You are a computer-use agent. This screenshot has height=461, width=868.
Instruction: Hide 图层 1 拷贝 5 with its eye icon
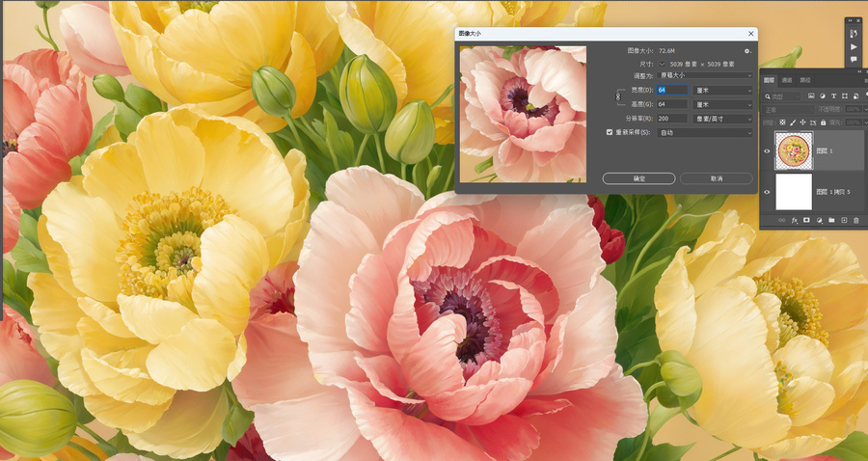(x=767, y=192)
